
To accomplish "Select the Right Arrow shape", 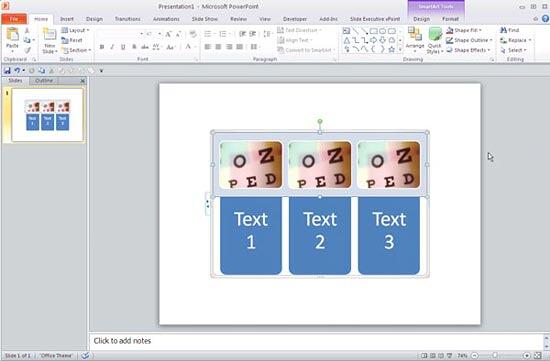I will click(x=374, y=40).
